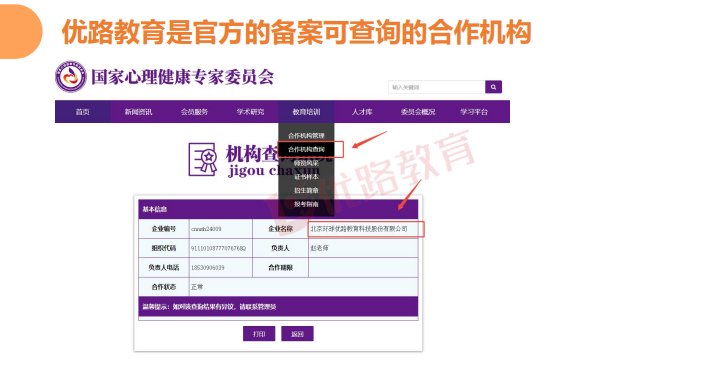The image size is (718, 376).
Task: Click the 组织代码 label cell
Action: point(163,248)
